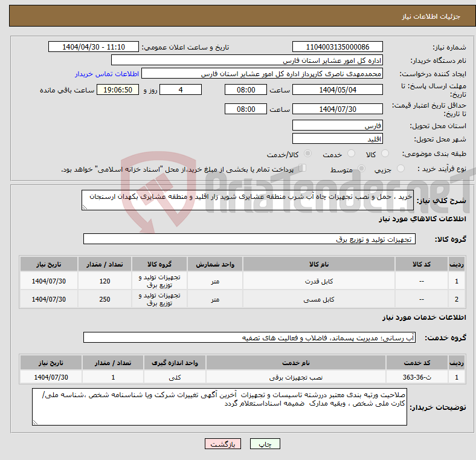The height and width of the screenshot is (460, 476).
Task: Click the اطلاعات کالاهای مورد نیاز section heading
Action: pyautogui.click(x=422, y=219)
